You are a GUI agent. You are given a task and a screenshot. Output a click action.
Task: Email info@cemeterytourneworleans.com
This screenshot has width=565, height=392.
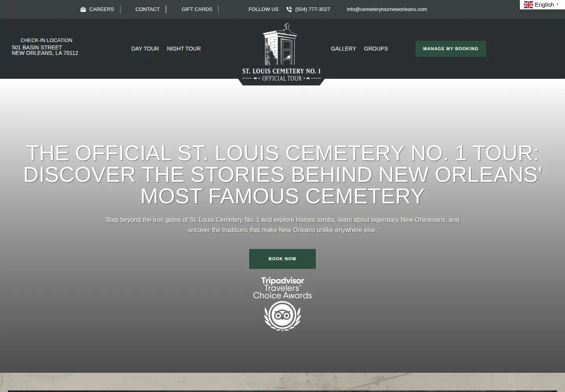pyautogui.click(x=387, y=9)
